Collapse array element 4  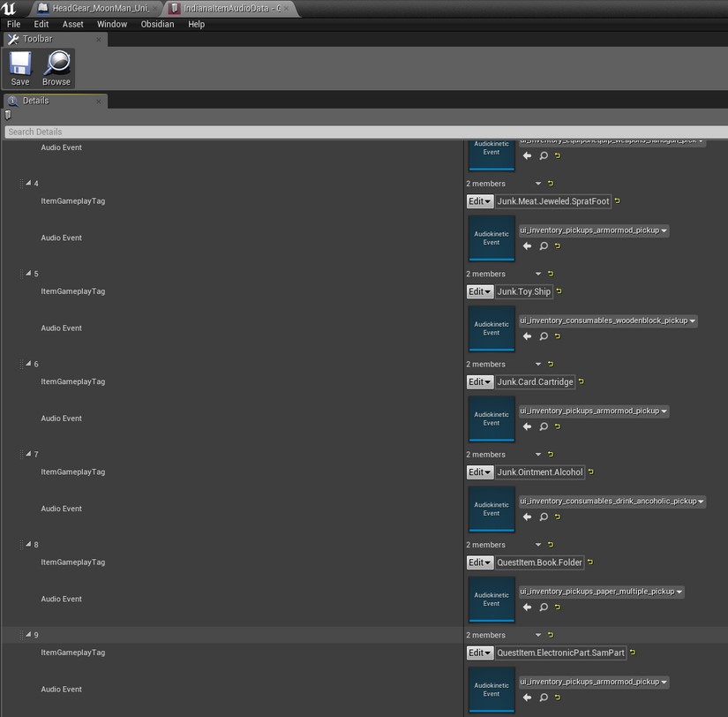[x=27, y=184]
